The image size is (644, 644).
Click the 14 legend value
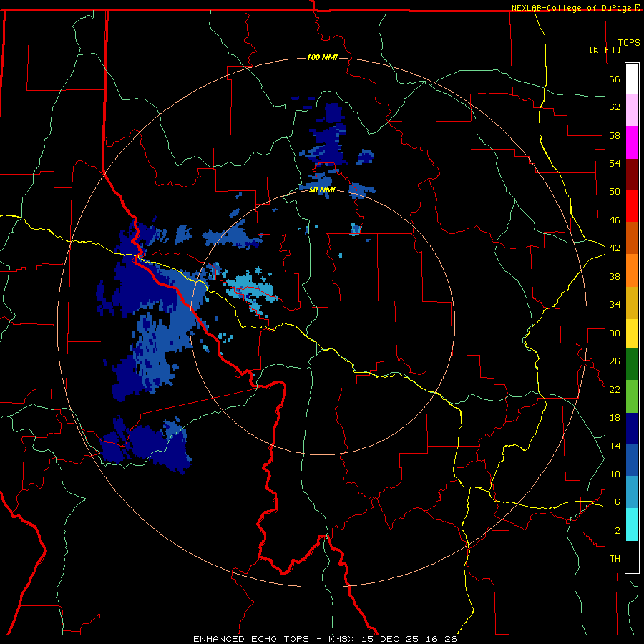[x=615, y=446]
